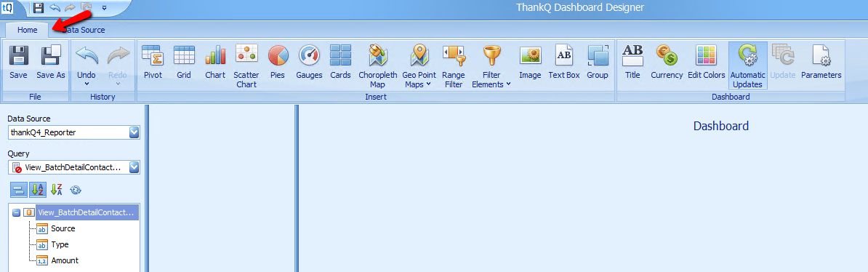Toggle group fields by type button
The image size is (868, 272).
point(18,190)
